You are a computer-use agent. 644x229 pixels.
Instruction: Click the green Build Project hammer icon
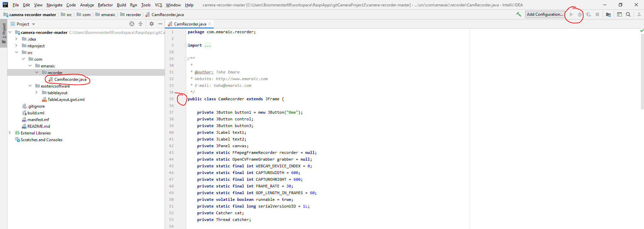(519, 14)
